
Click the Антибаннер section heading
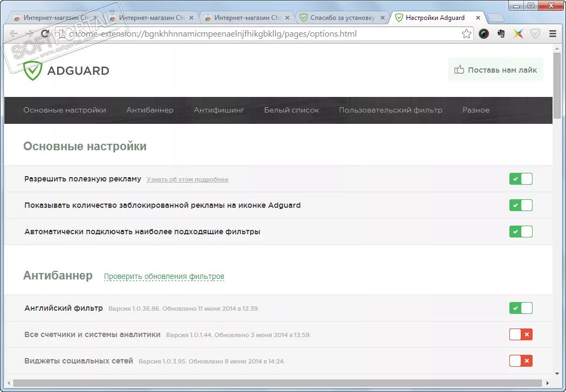[58, 276]
